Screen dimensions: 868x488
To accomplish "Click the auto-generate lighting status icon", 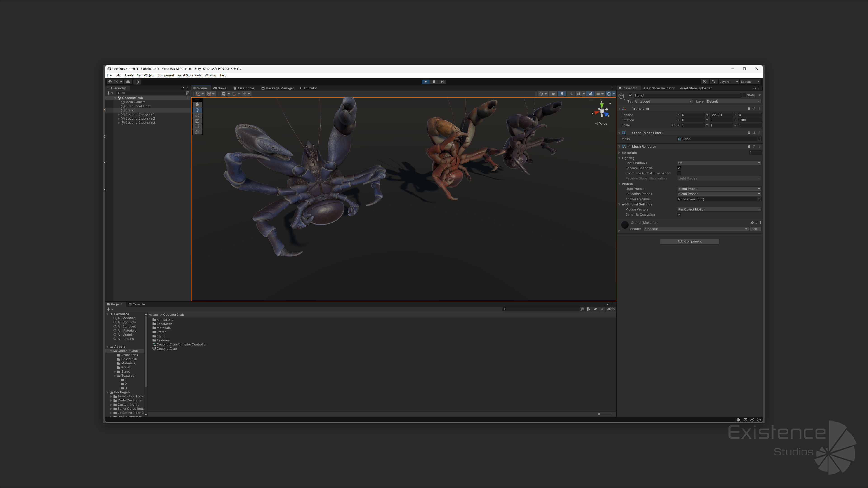I will pos(752,420).
